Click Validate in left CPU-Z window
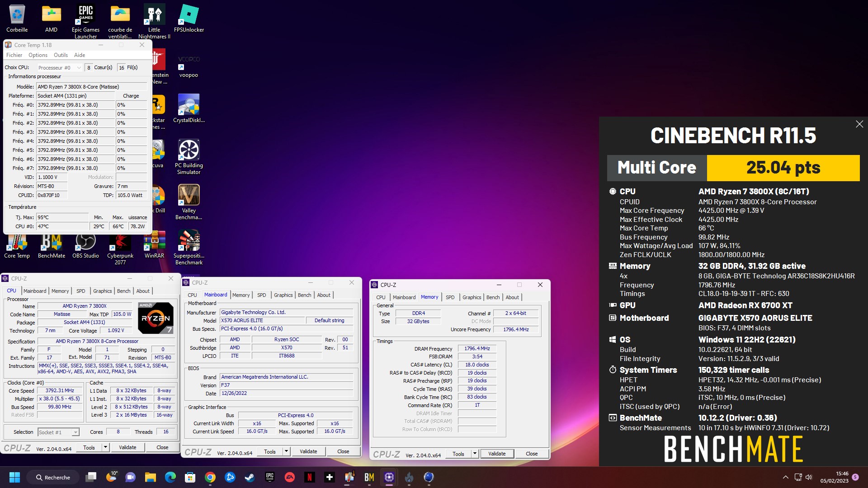 coord(127,447)
